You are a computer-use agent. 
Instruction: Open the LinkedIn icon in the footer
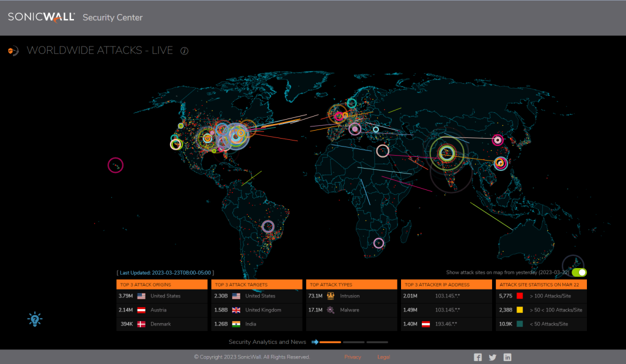[x=507, y=357]
